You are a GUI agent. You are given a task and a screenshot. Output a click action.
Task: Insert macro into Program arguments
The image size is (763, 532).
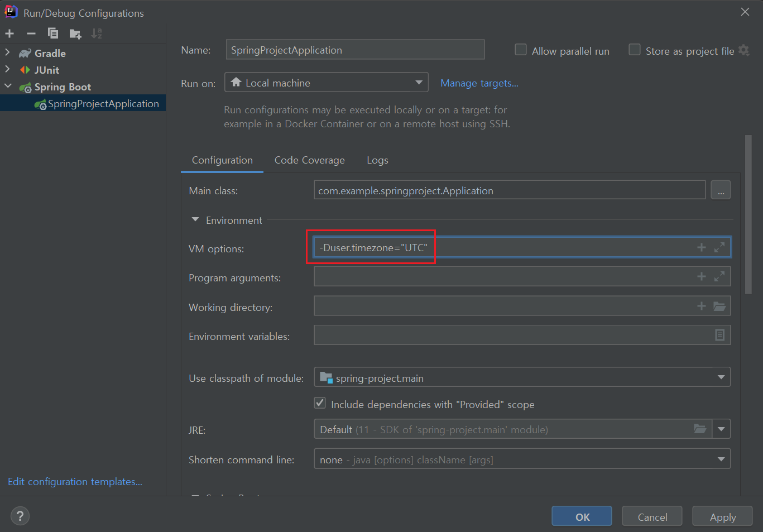(702, 276)
